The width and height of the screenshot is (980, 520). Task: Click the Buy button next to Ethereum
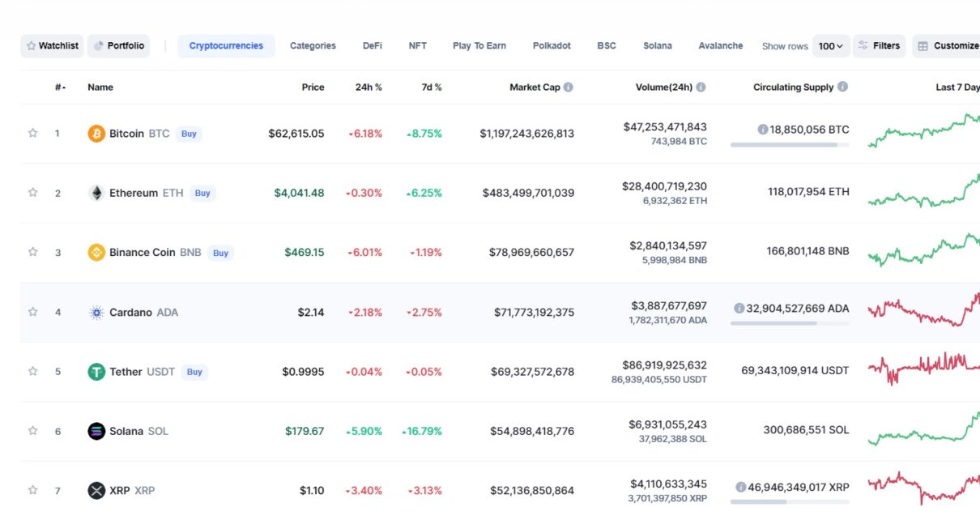pyautogui.click(x=202, y=193)
